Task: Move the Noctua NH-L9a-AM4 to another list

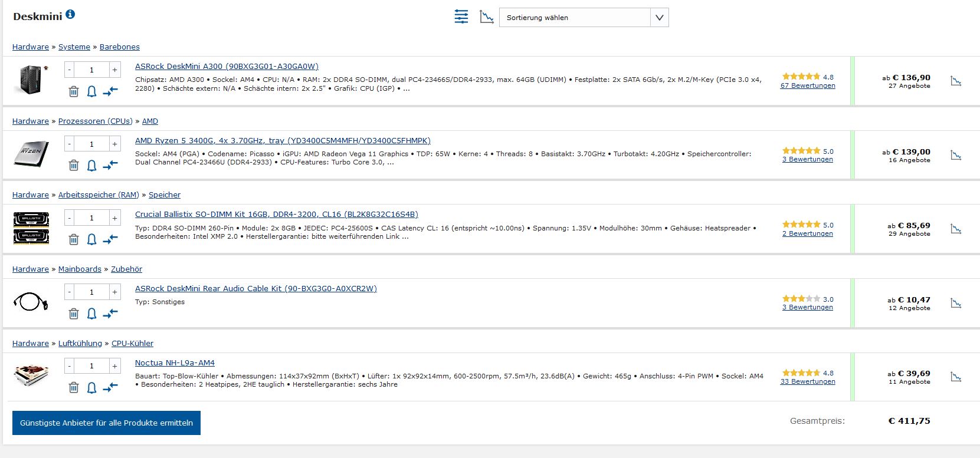Action: pos(110,387)
